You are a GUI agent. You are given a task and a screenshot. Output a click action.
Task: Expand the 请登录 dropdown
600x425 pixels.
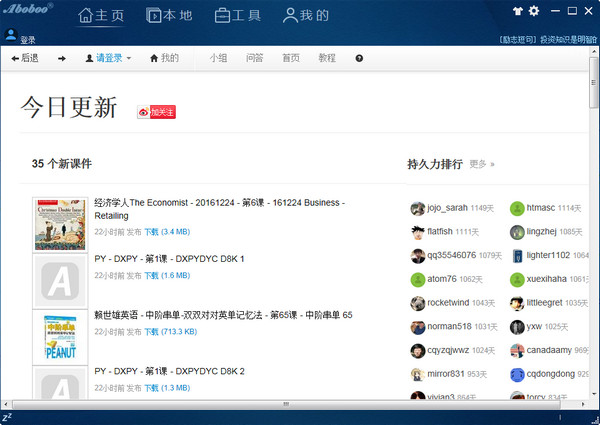point(108,59)
